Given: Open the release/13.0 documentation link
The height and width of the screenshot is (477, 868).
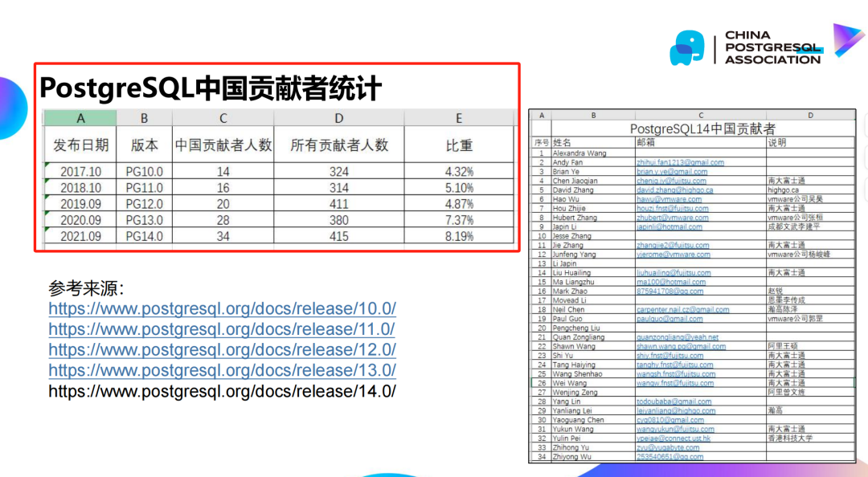Looking at the screenshot, I should (222, 370).
